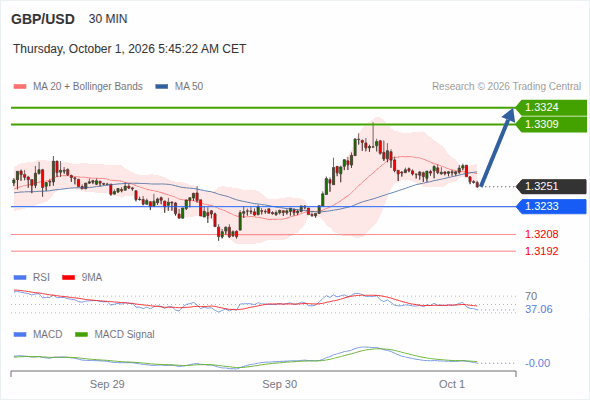Click the Research © 2026 Trading Central credit
Viewport: 590px width, 400px height.
[506, 87]
